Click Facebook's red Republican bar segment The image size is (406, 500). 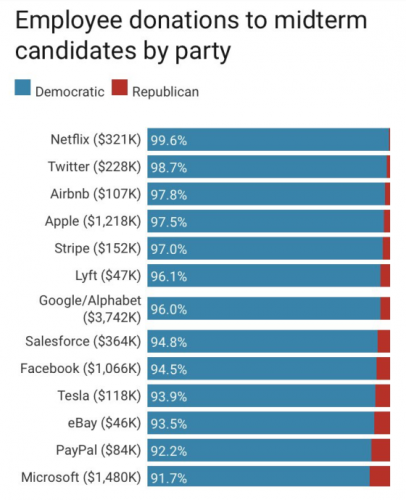(x=383, y=369)
